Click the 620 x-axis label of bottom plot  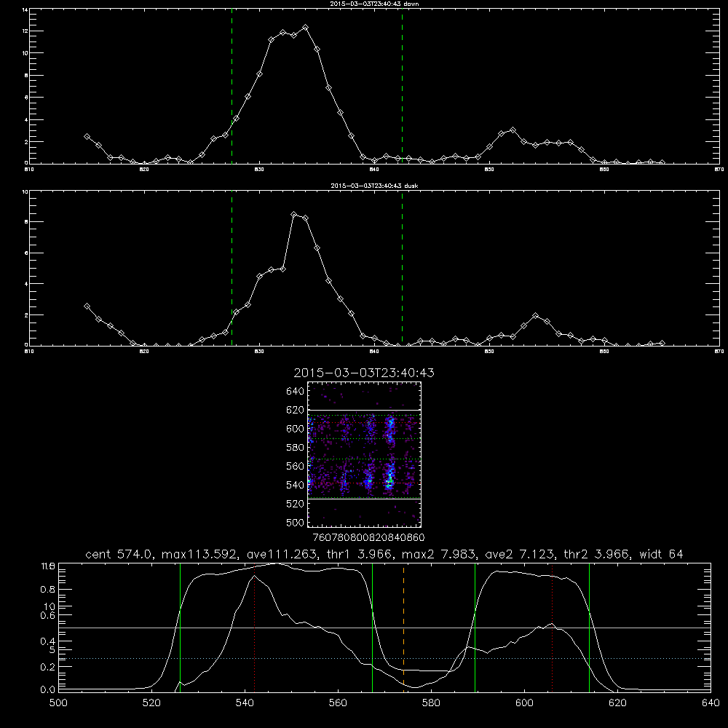click(x=617, y=703)
